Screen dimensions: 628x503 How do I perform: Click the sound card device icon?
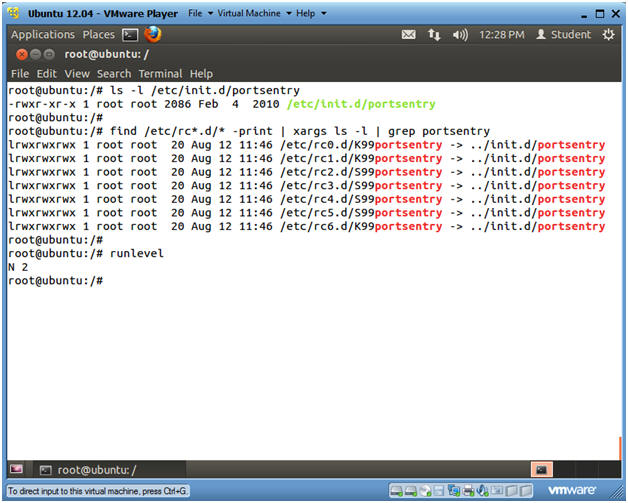(x=483, y=490)
